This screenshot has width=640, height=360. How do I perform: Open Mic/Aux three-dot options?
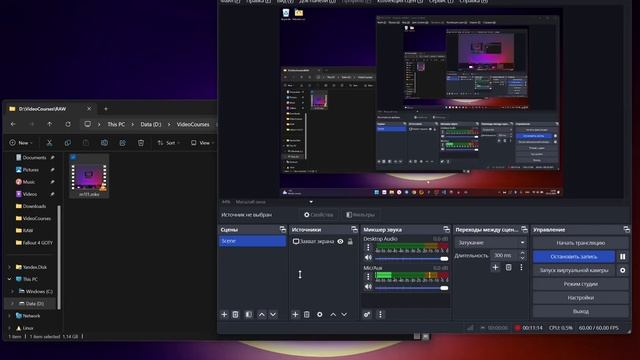368,276
